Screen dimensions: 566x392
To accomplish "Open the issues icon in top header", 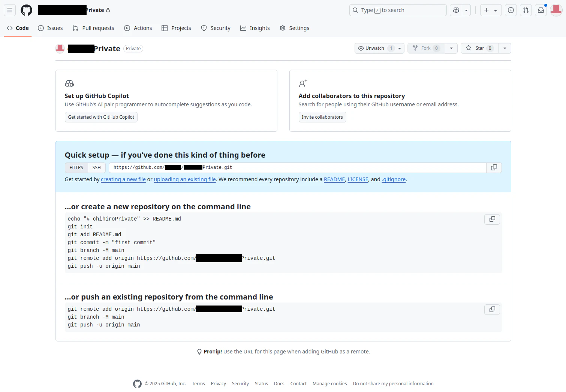I will (511, 10).
